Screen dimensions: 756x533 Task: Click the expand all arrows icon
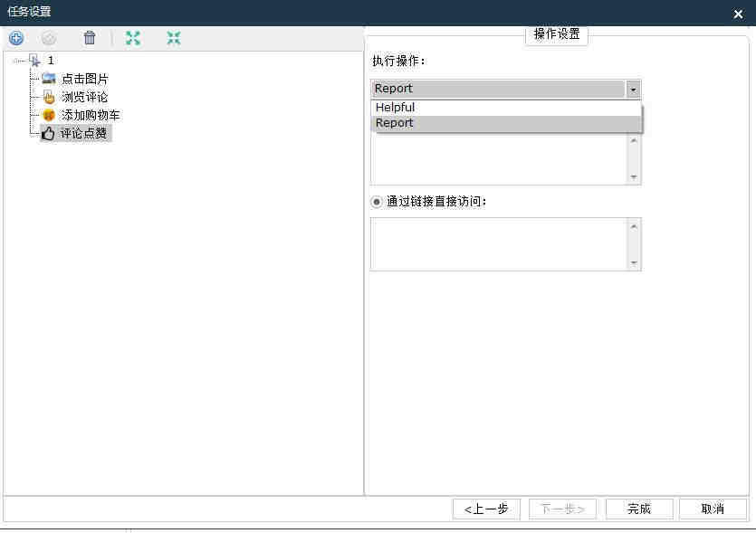pyautogui.click(x=133, y=38)
